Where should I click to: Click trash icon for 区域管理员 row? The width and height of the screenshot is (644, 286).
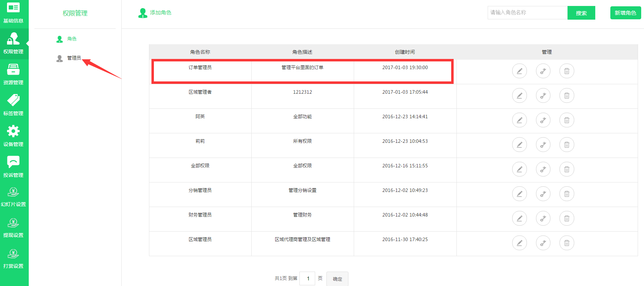(x=567, y=243)
